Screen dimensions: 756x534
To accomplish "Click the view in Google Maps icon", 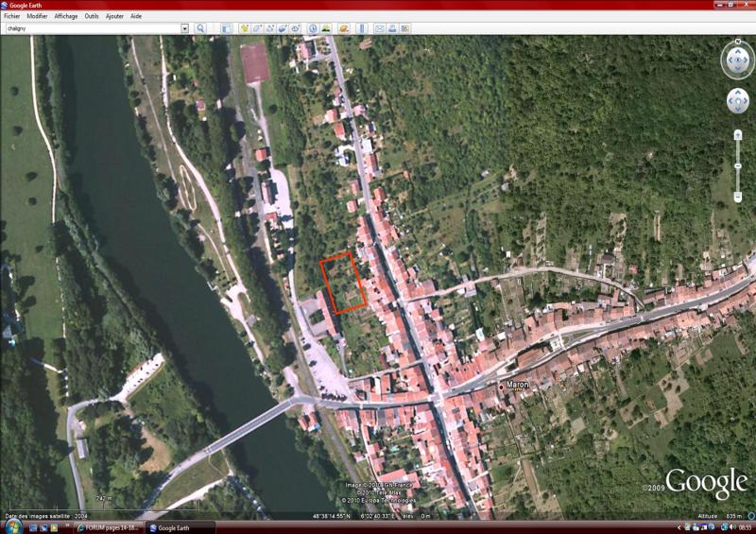I will point(405,28).
